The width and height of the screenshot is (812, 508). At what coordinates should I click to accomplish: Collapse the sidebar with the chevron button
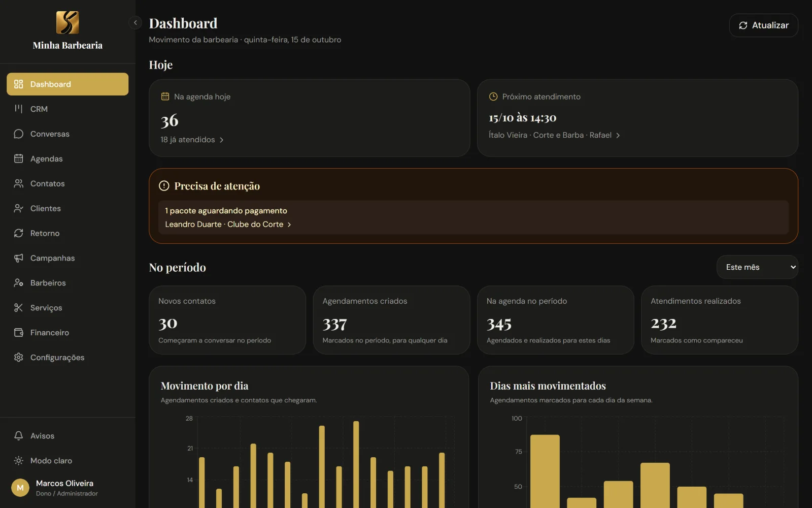pos(135,22)
